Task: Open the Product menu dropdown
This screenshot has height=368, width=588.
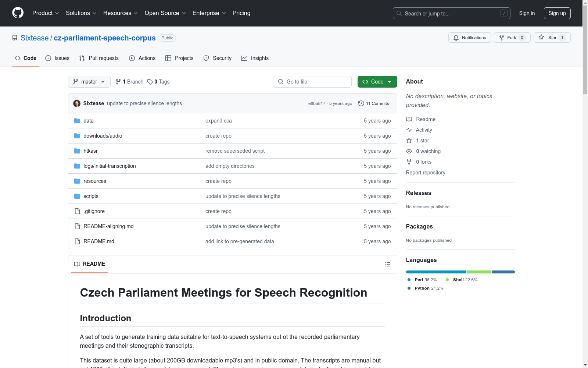Action: 46,13
